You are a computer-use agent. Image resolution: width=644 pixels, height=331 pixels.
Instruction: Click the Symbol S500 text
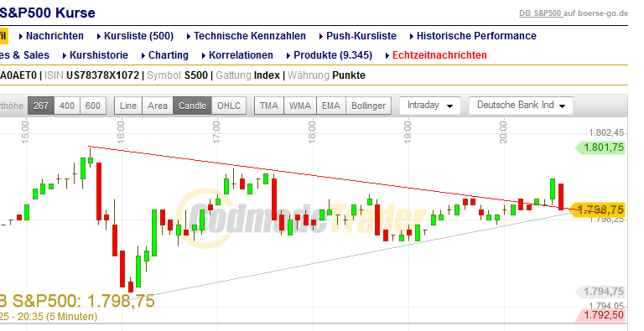tap(177, 75)
